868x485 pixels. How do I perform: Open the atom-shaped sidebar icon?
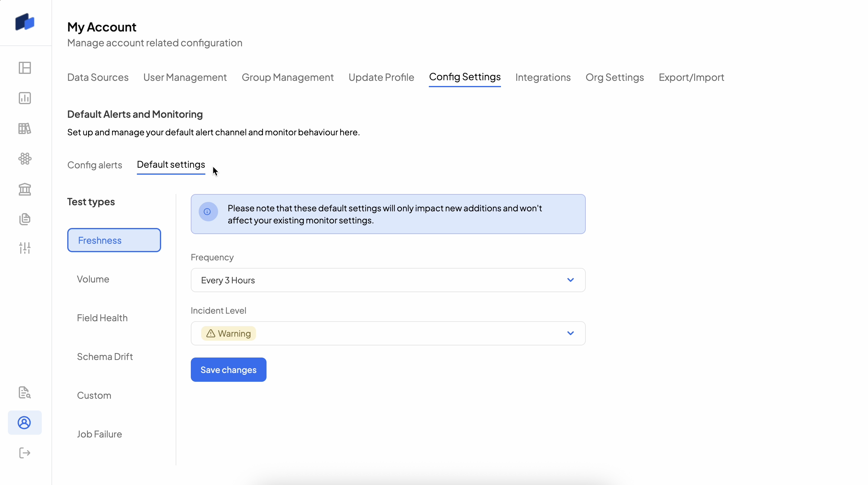pyautogui.click(x=25, y=159)
